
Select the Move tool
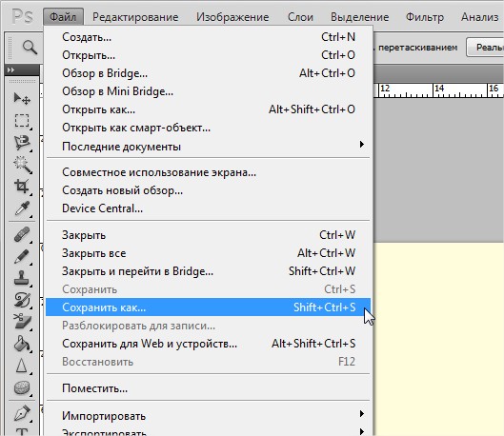pyautogui.click(x=22, y=98)
